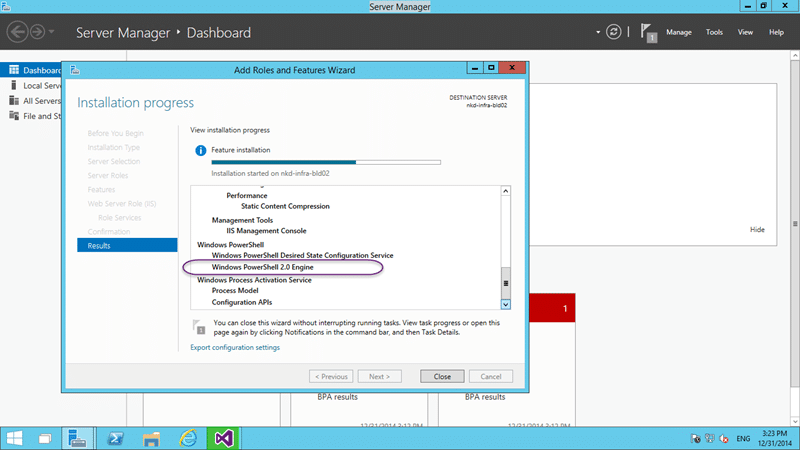Click the Close button in the wizard
This screenshot has width=800, height=450.
(x=442, y=377)
